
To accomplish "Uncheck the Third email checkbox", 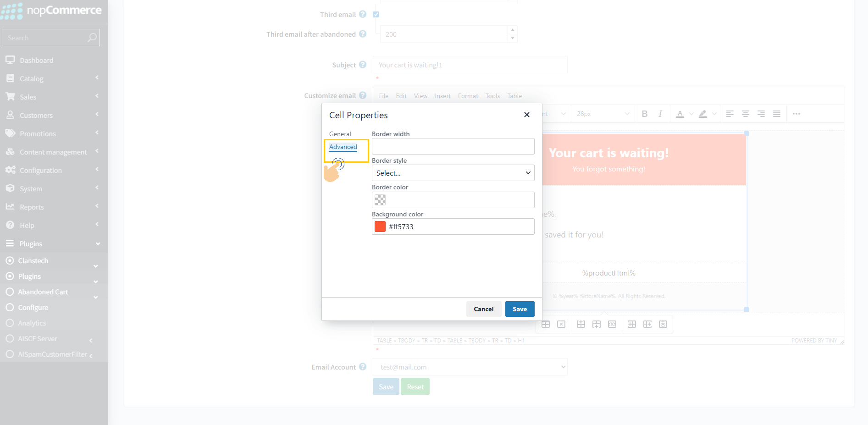I will [376, 15].
